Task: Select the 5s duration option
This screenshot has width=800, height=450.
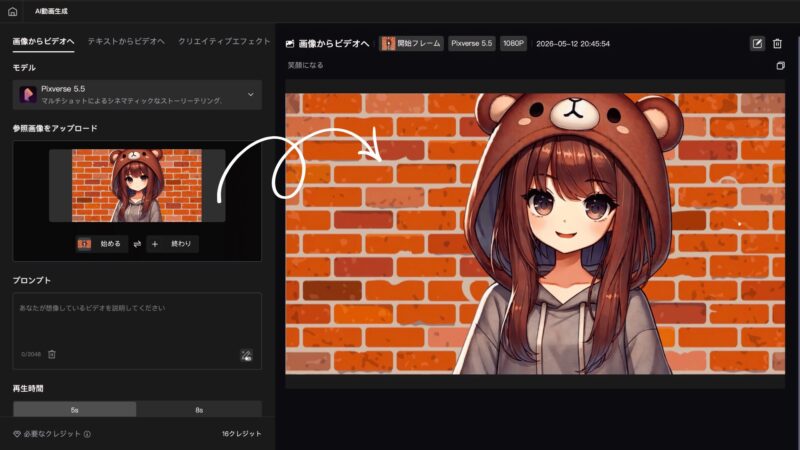Action: pos(74,409)
